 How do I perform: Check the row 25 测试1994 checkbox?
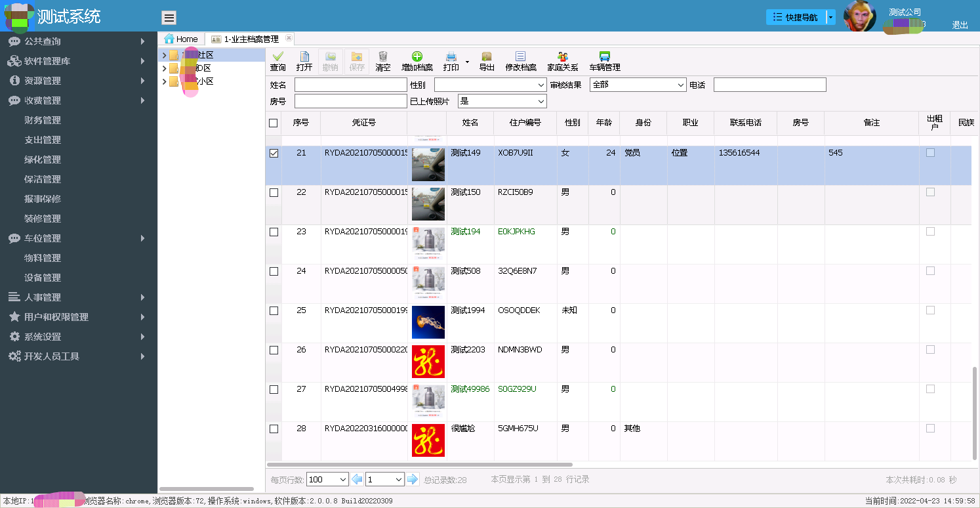274,310
